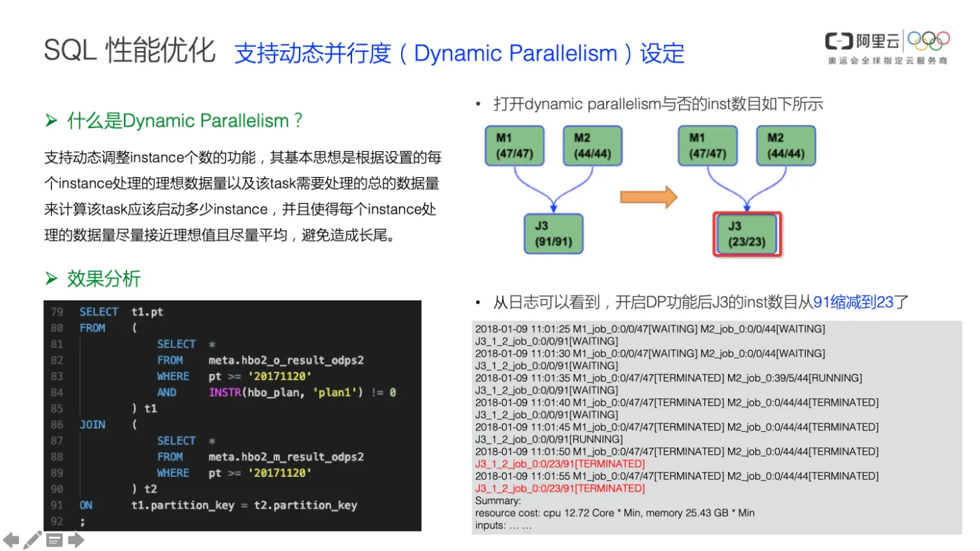Go to previous slide with left arrow
The image size is (980, 551).
click(x=10, y=540)
